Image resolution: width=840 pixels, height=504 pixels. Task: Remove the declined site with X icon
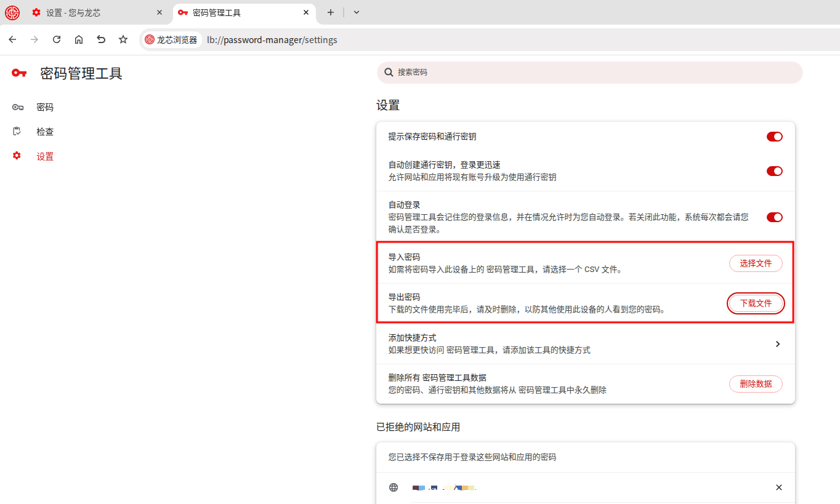coord(778,487)
